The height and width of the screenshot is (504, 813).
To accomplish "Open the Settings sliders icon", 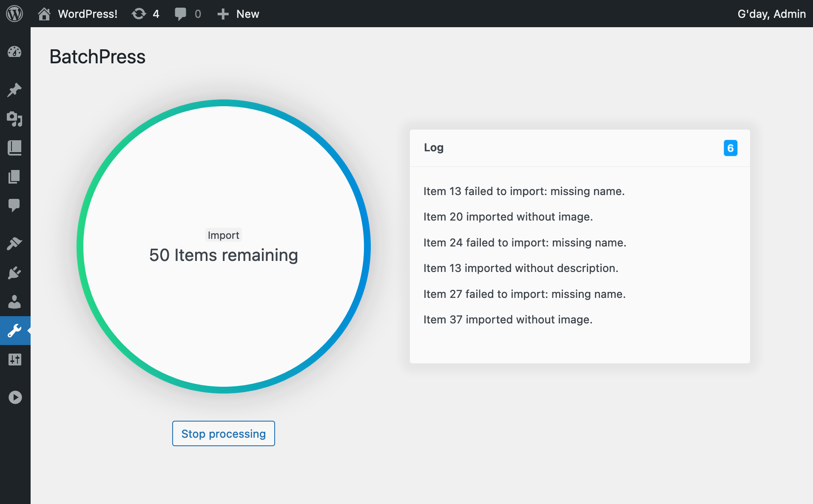I will (14, 360).
